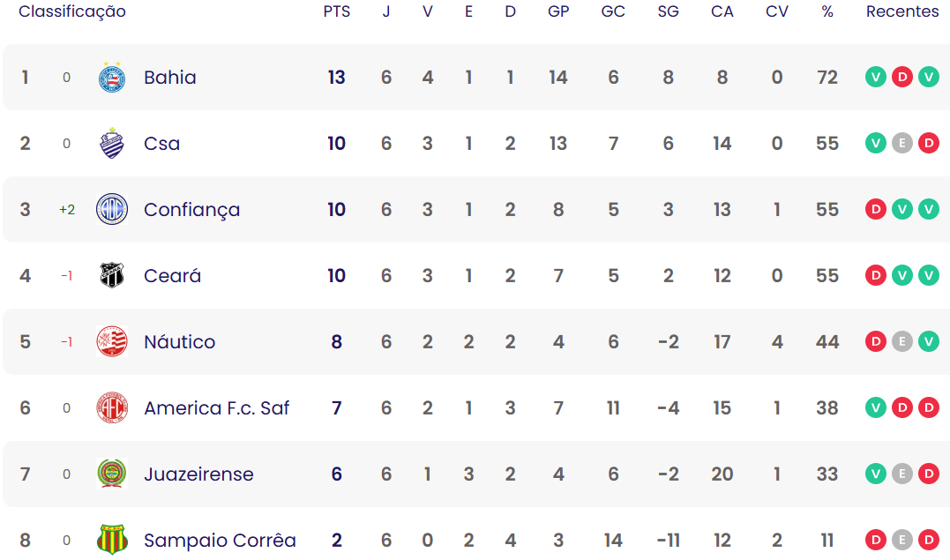950x560 pixels.
Task: Open the Sampaio Corrêa team link
Action: [220, 541]
